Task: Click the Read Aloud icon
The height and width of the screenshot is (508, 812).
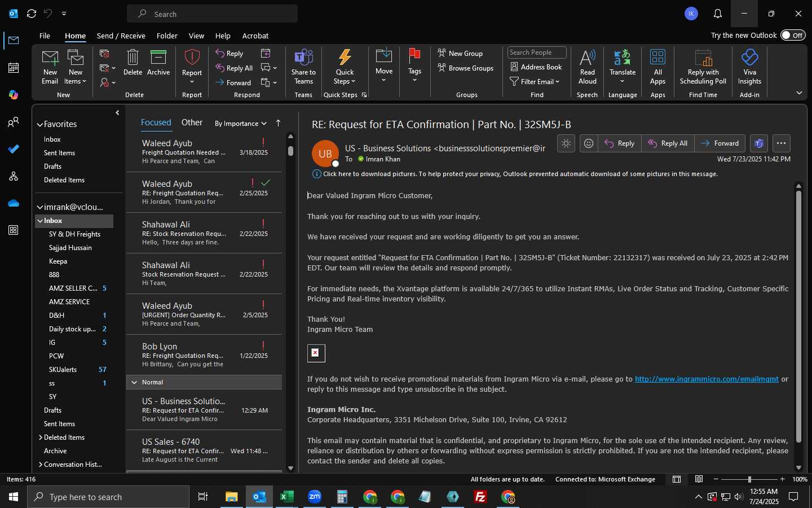Action: [x=587, y=58]
